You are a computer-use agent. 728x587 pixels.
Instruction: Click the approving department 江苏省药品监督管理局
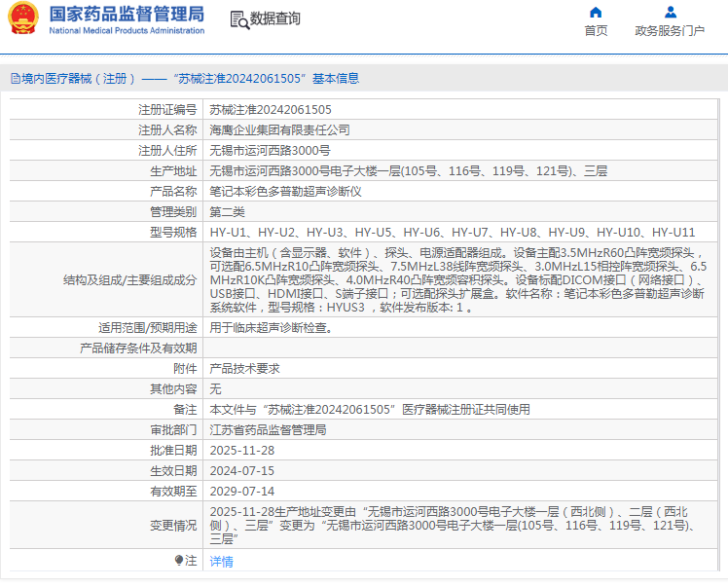(269, 429)
